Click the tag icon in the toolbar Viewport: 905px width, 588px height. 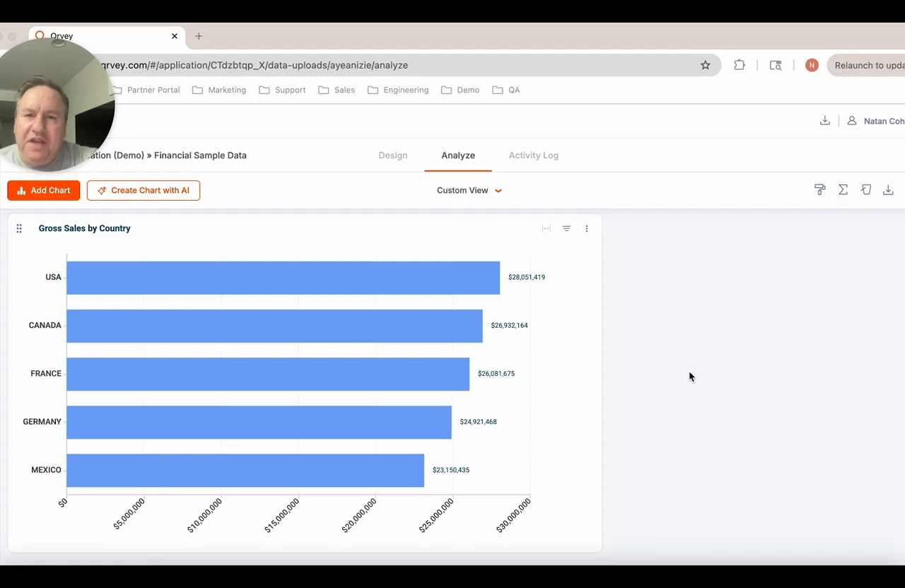pyautogui.click(x=866, y=189)
